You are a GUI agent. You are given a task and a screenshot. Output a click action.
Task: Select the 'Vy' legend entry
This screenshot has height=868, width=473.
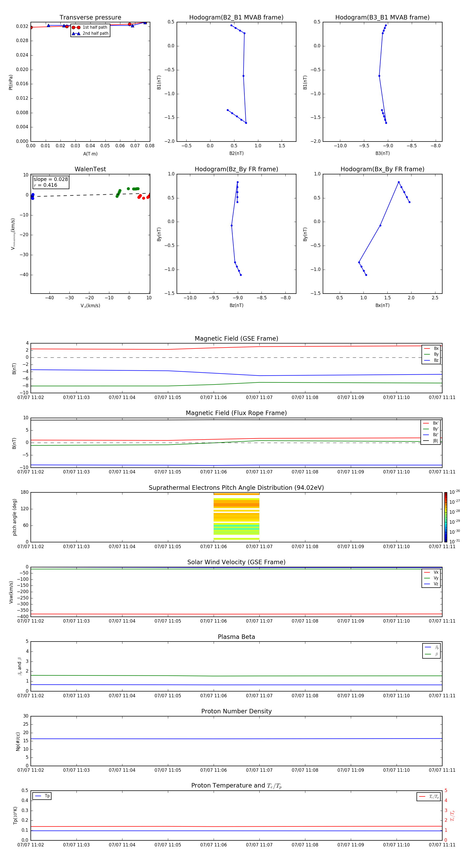point(431,578)
